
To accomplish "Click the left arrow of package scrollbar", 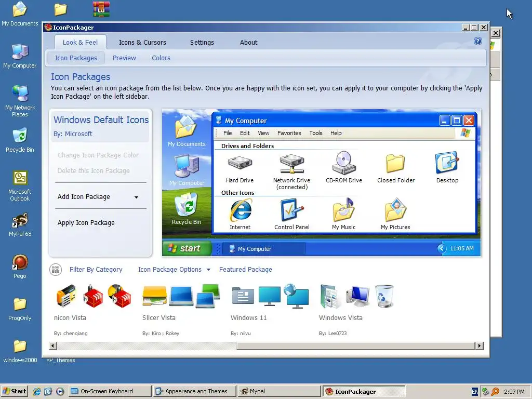I will pos(53,345).
